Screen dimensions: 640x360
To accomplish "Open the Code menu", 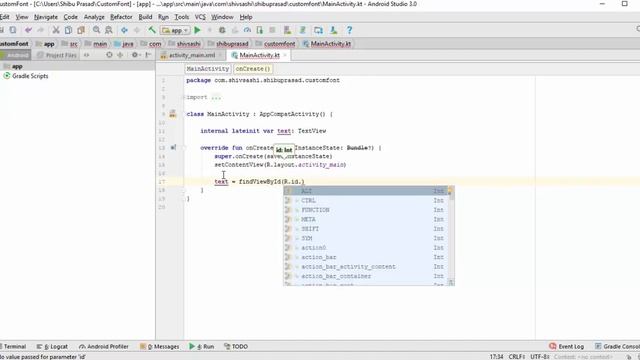I will point(70,17).
